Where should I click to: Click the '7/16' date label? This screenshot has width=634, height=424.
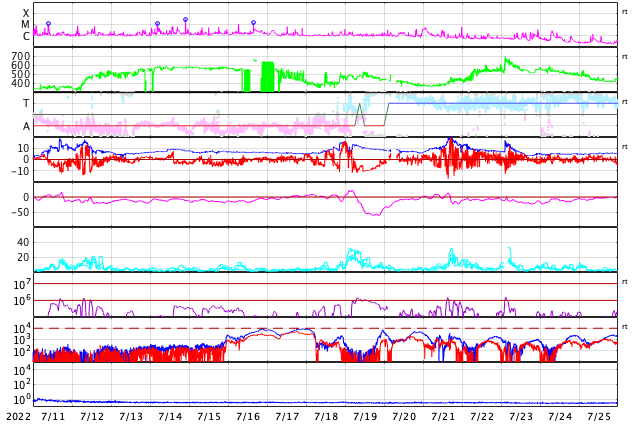248,417
